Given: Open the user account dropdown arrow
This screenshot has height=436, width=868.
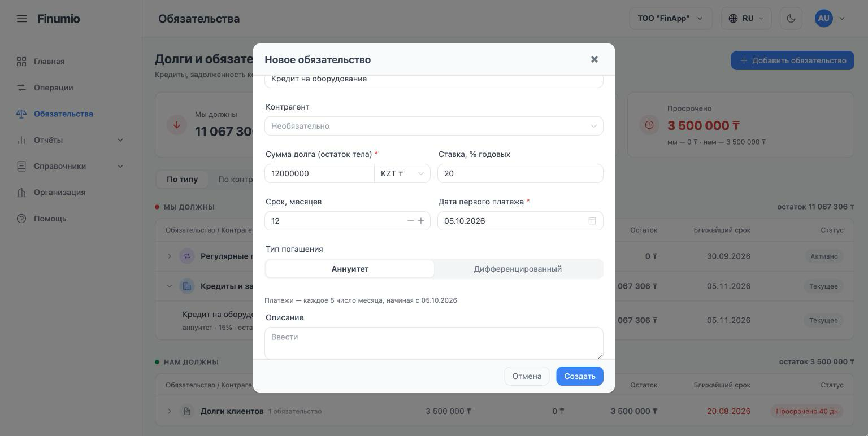Looking at the screenshot, I should [842, 19].
